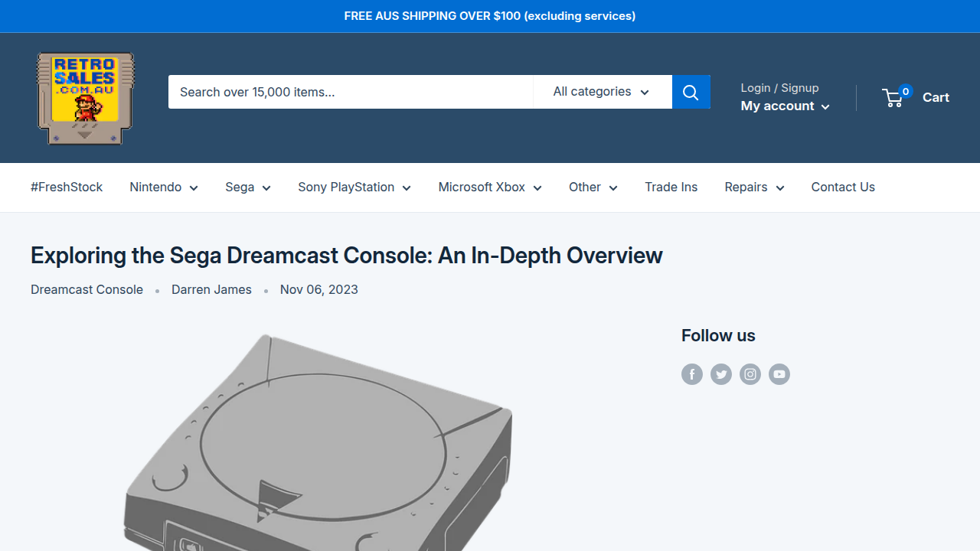
Task: Open the YouTube follow icon
Action: 779,374
